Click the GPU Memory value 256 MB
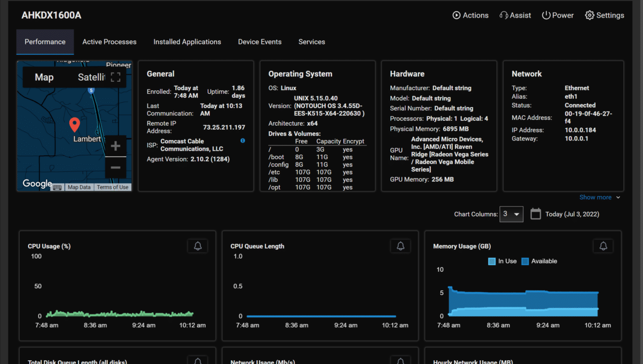 pos(442,180)
